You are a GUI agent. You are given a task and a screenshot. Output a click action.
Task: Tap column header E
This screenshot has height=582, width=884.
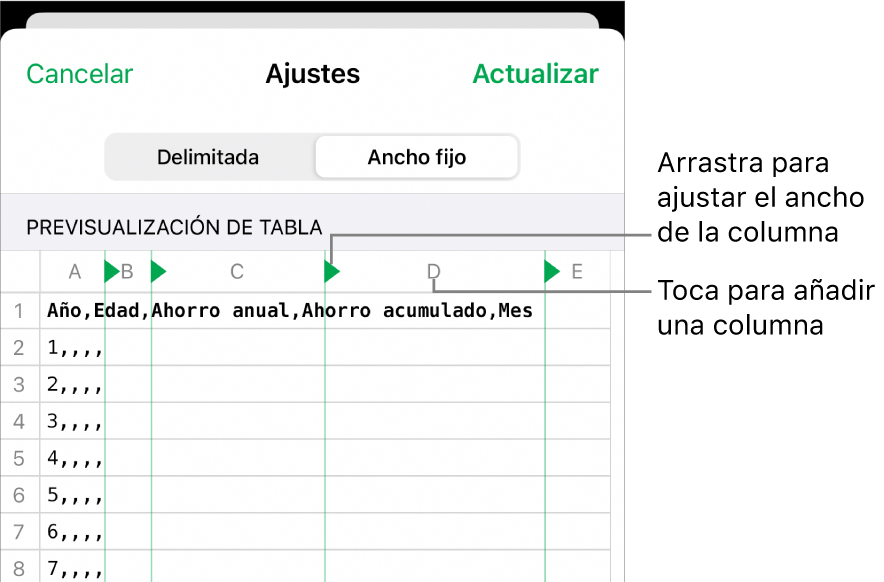(x=577, y=272)
